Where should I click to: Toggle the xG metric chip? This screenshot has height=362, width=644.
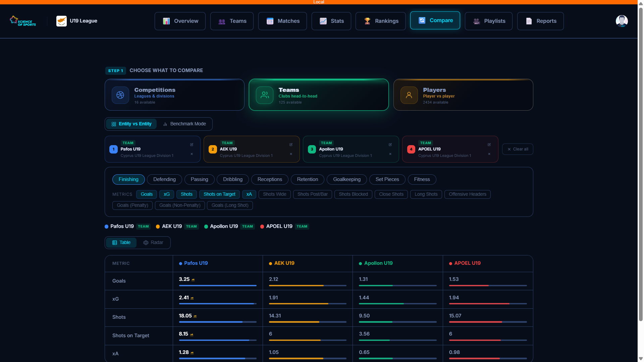(167, 194)
